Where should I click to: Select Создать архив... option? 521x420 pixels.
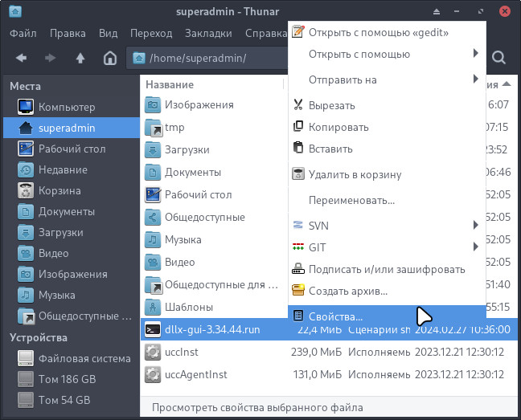[x=348, y=291]
